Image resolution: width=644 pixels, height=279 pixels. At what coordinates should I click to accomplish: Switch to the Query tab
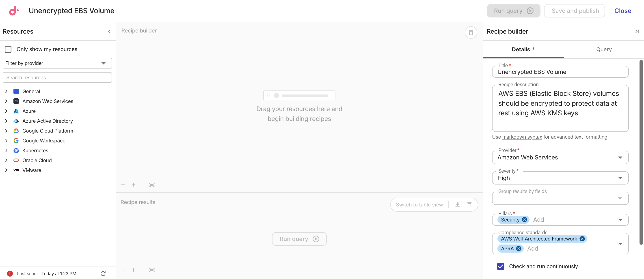(x=604, y=49)
